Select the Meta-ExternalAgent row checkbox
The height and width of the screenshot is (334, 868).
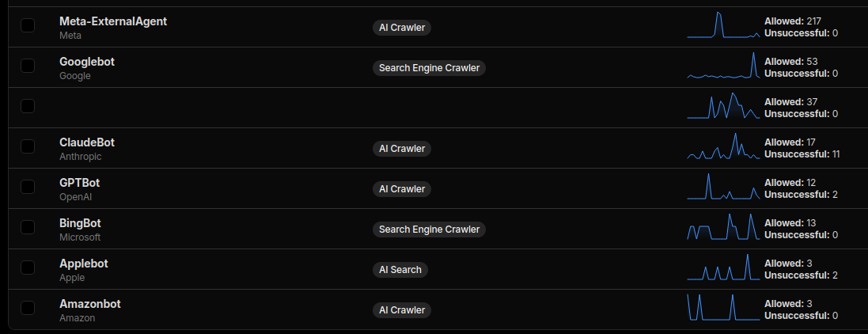(x=28, y=25)
